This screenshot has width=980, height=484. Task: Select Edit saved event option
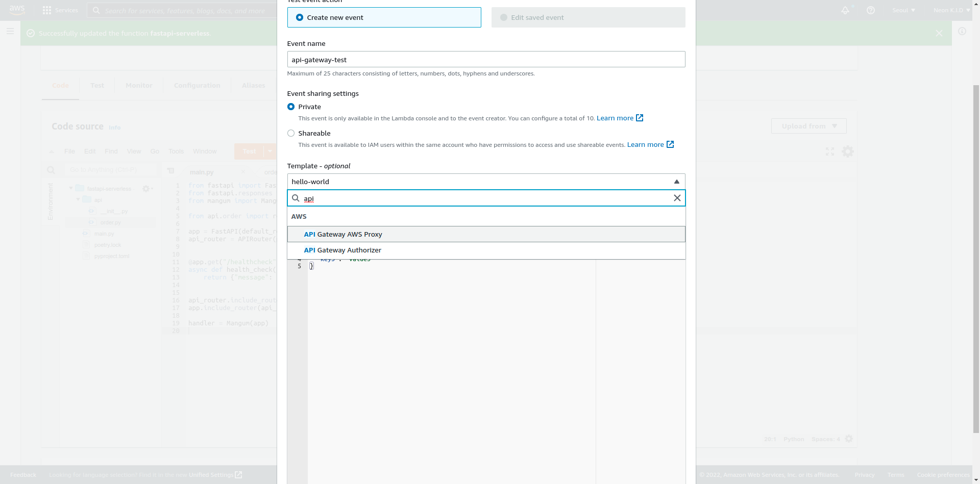[589, 17]
